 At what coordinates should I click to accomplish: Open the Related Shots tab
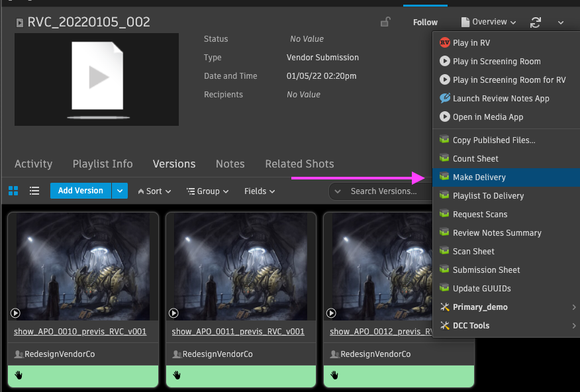point(299,164)
